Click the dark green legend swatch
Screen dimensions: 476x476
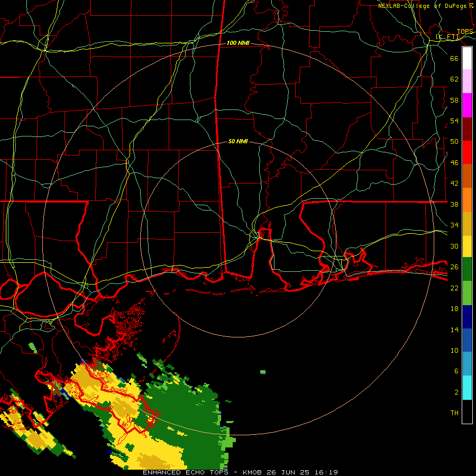(467, 269)
